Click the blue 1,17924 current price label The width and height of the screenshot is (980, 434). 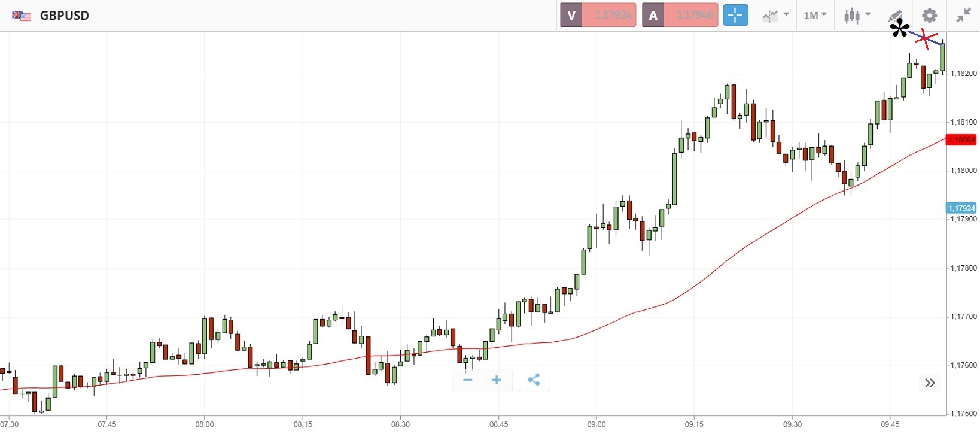tap(961, 208)
